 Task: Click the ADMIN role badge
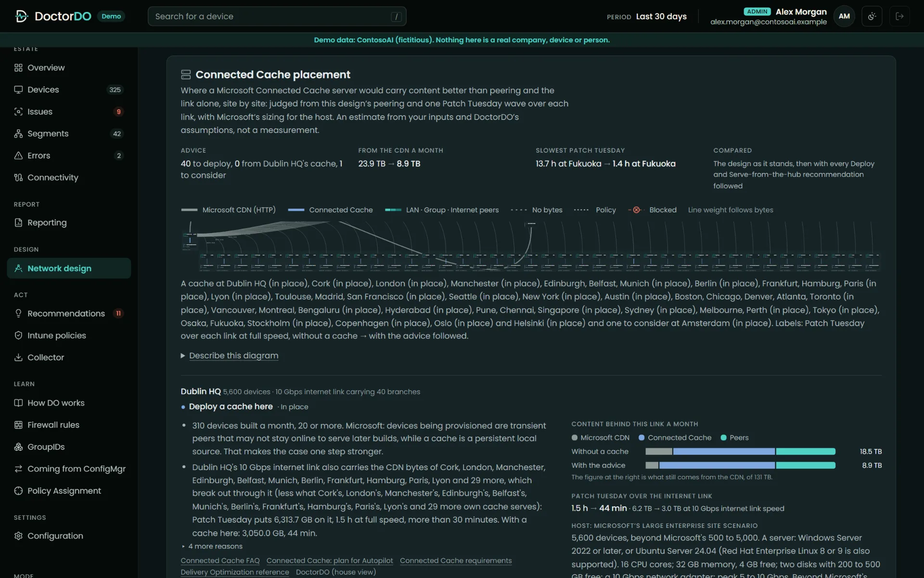tap(757, 12)
